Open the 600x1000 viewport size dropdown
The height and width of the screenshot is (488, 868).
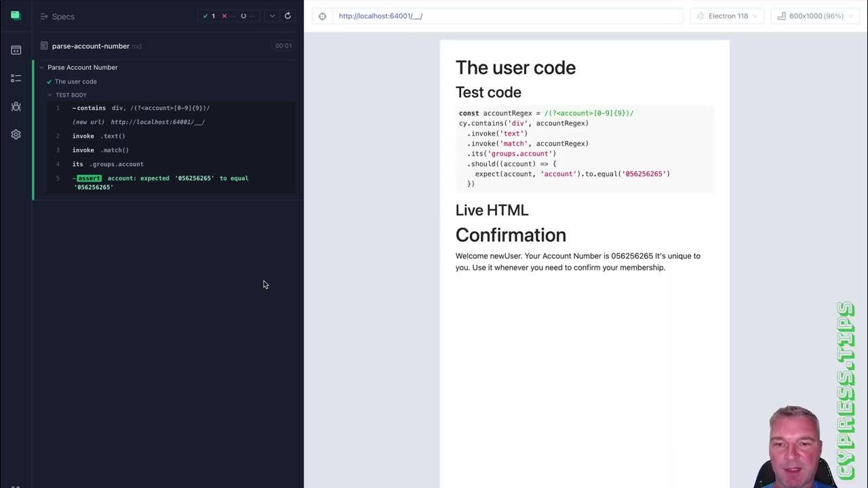tap(815, 16)
